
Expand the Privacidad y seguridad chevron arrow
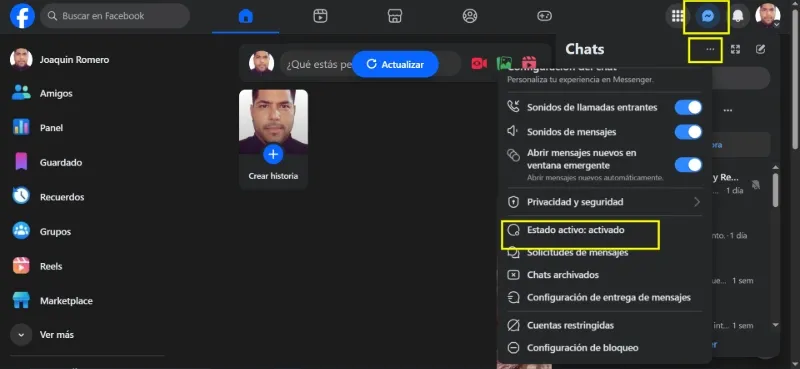coord(697,202)
